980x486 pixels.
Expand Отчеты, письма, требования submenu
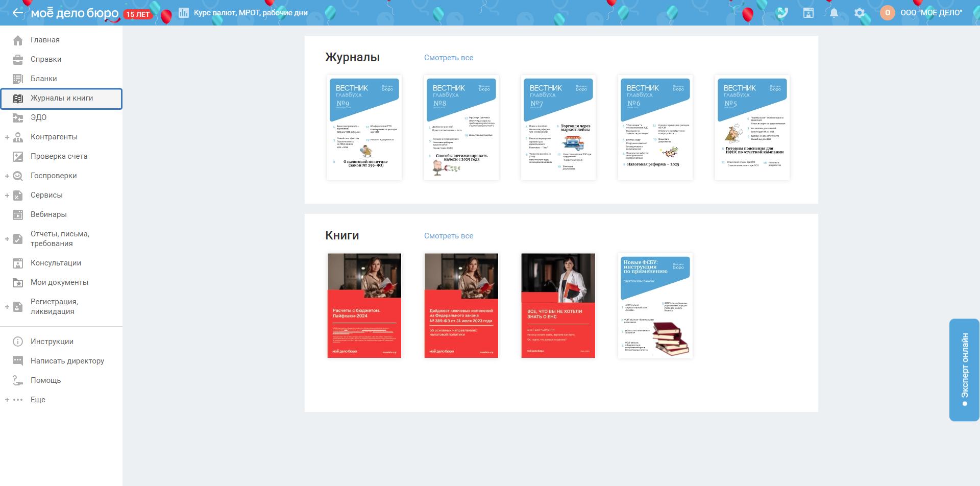click(7, 239)
